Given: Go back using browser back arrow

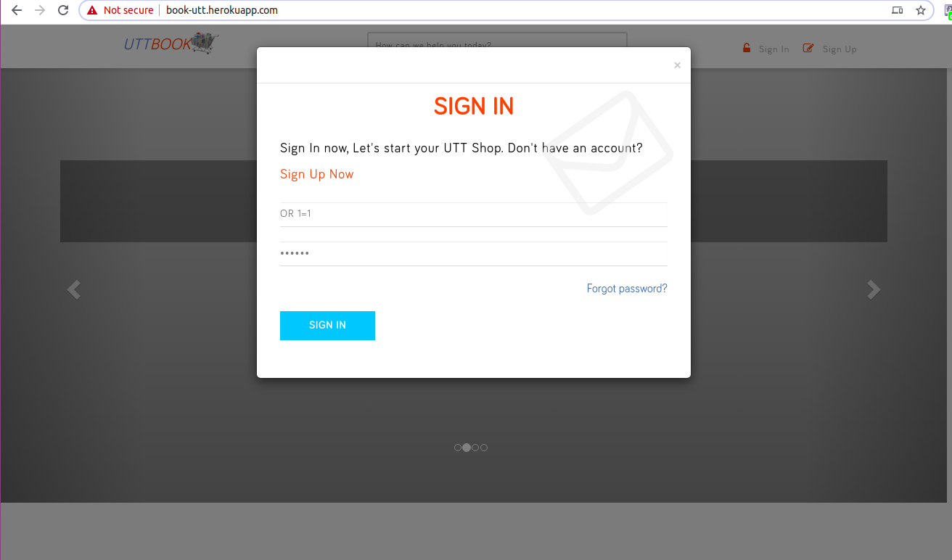Looking at the screenshot, I should [17, 10].
